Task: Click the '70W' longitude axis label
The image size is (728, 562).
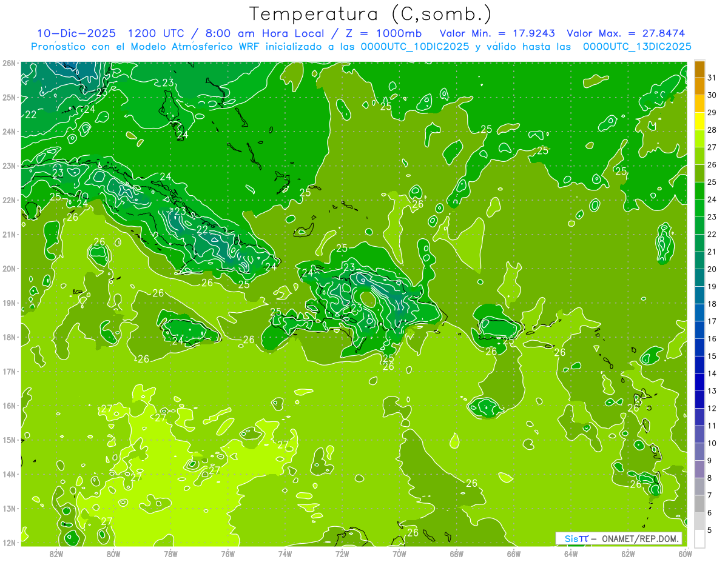Action: [x=399, y=554]
